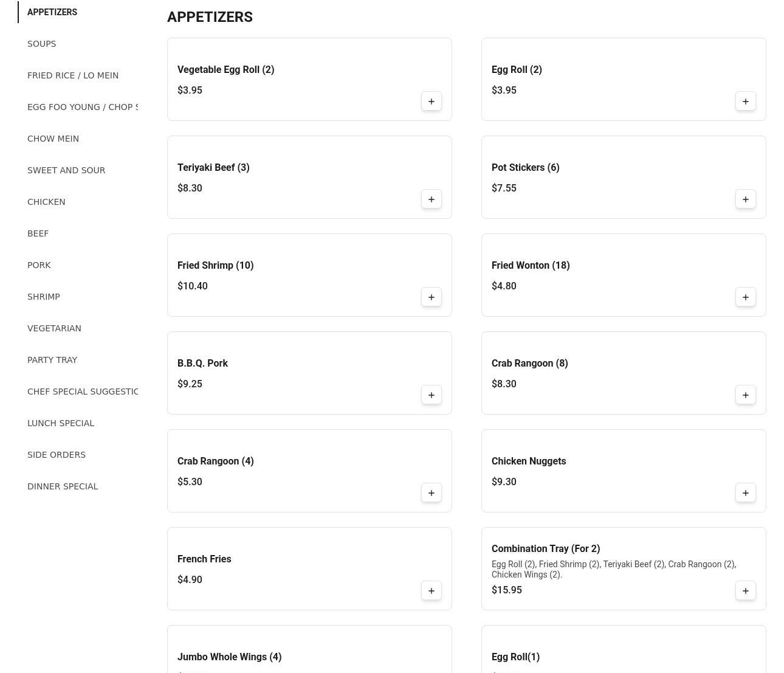The width and height of the screenshot is (784, 673).
Task: Click plus icon for Crab Rangoon (4)
Action: [432, 493]
